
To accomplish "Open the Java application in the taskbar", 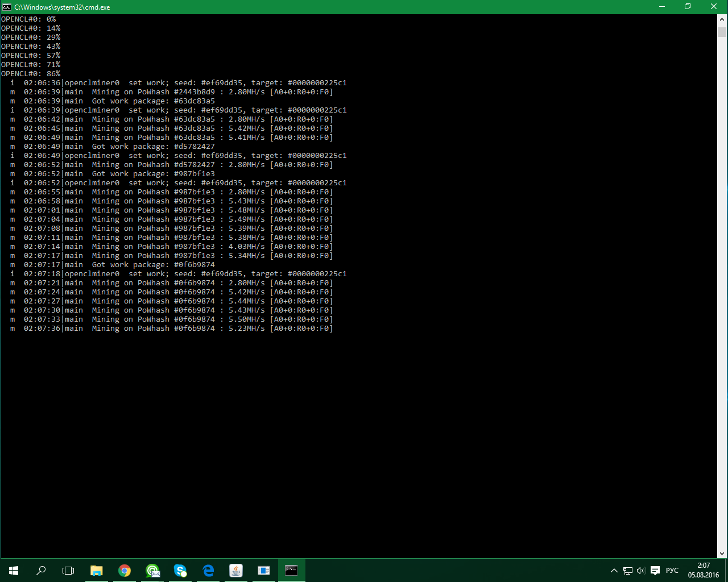I will coord(236,571).
